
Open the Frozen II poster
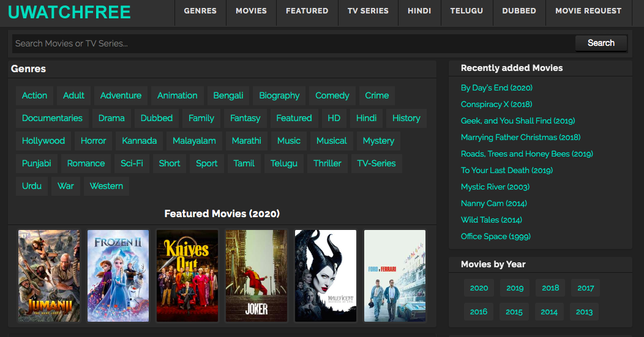pyautogui.click(x=118, y=275)
